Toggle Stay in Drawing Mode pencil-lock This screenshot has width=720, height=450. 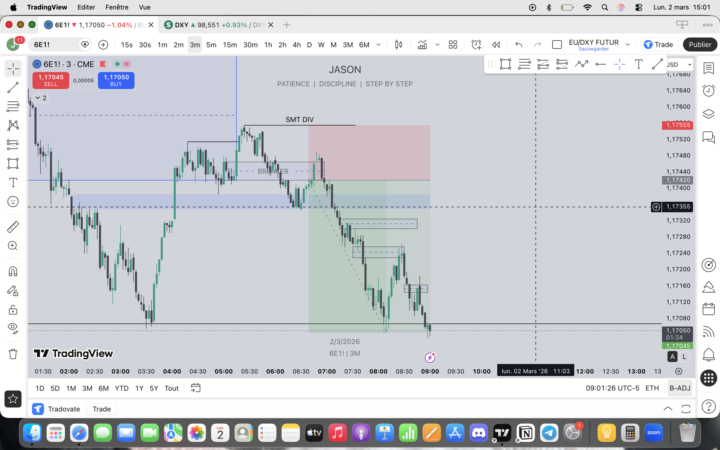(13, 290)
